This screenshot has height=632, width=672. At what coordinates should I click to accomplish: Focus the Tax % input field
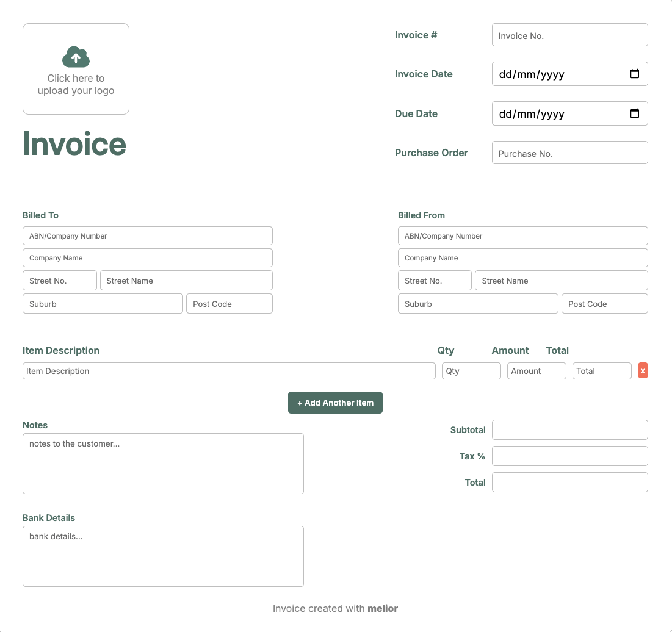point(569,456)
